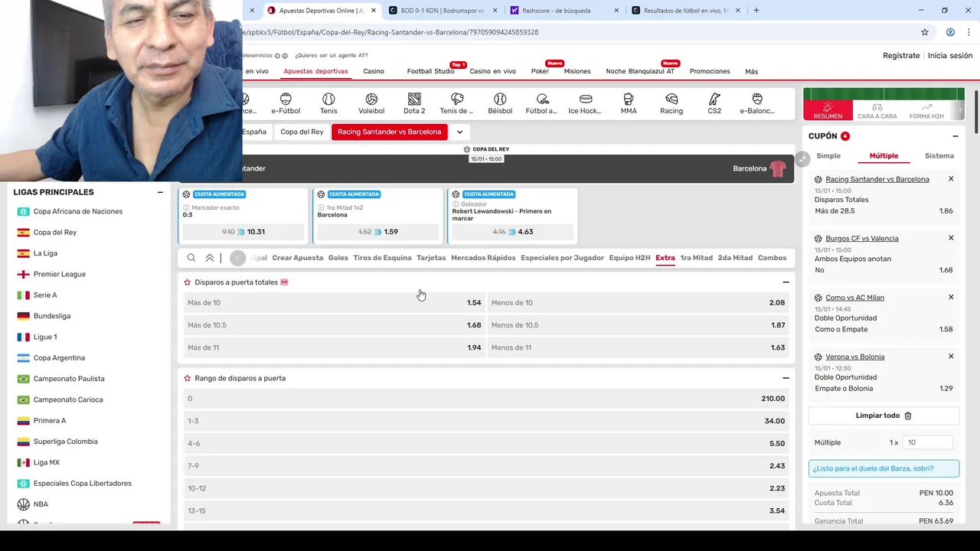The image size is (980, 551).
Task: Open a new browser tab
Action: (x=756, y=11)
